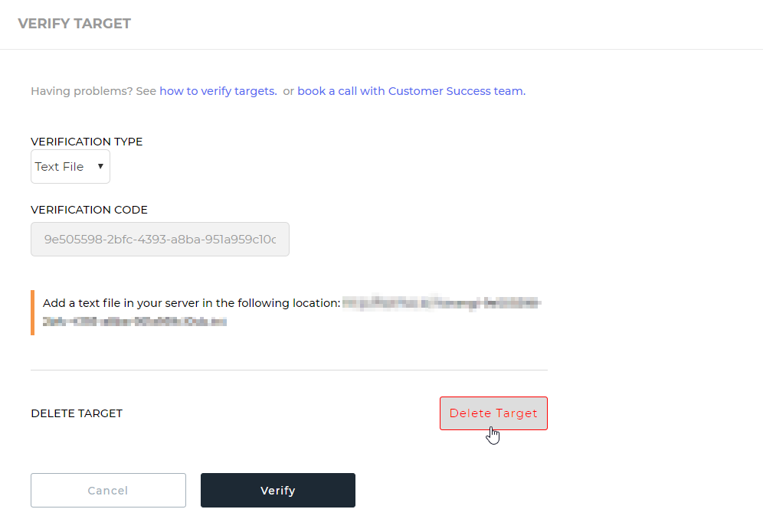Click the divider line above Delete Target
The height and width of the screenshot is (532, 763).
(x=289, y=370)
